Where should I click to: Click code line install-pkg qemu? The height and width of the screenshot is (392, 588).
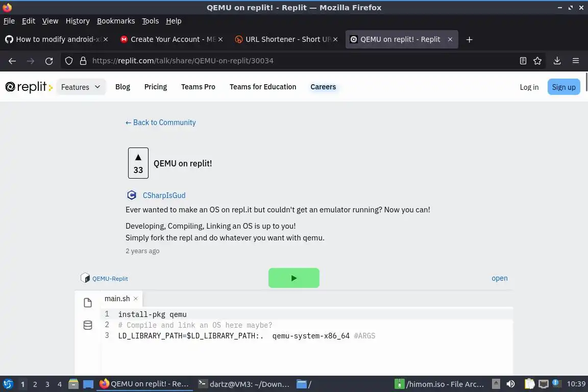[152, 314]
